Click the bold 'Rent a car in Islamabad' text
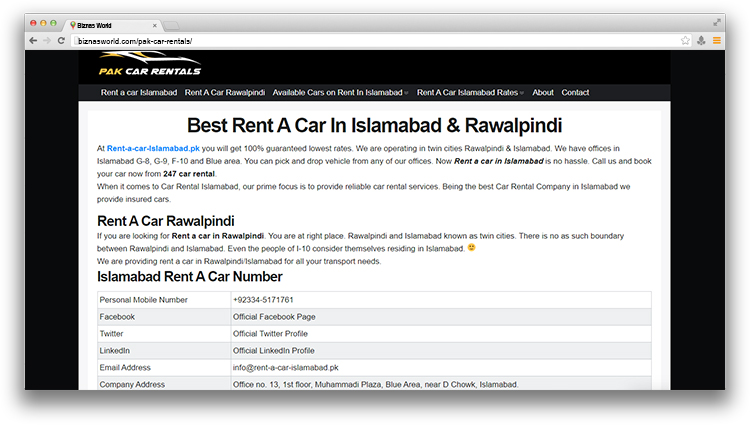 [x=498, y=161]
